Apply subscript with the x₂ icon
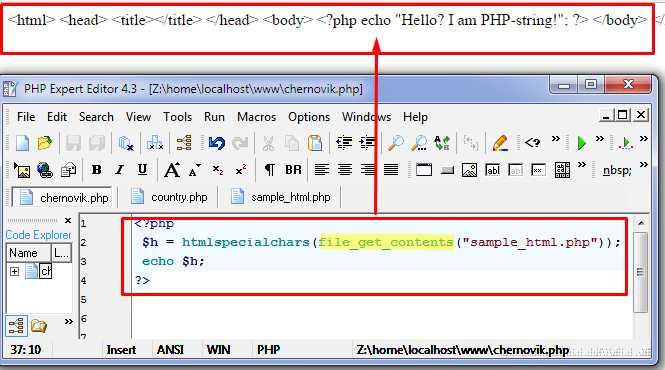 coord(218,171)
